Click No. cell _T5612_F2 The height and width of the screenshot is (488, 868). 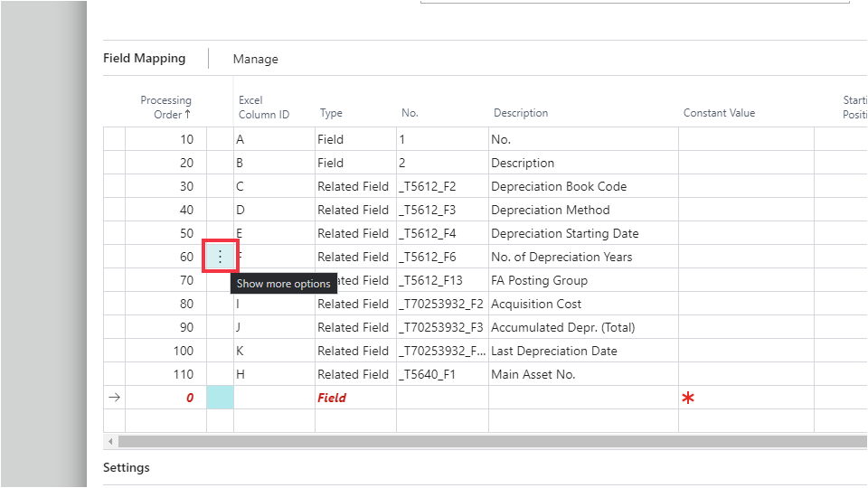pyautogui.click(x=443, y=186)
